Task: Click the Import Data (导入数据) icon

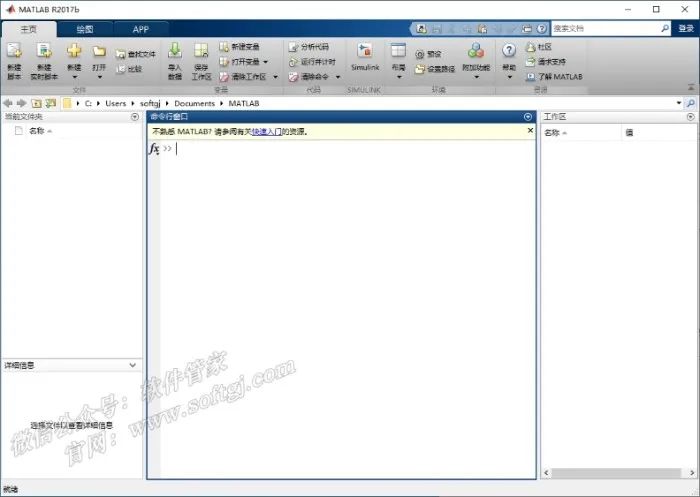Action: click(x=175, y=50)
